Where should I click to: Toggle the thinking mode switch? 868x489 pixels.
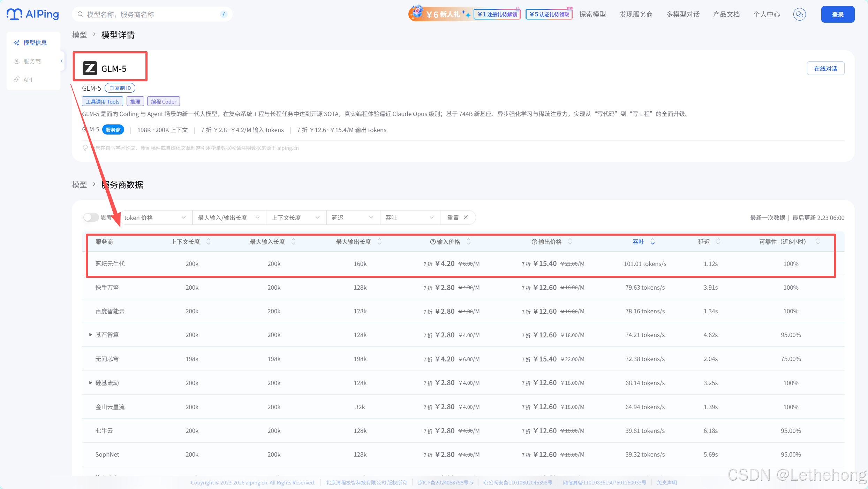click(91, 217)
